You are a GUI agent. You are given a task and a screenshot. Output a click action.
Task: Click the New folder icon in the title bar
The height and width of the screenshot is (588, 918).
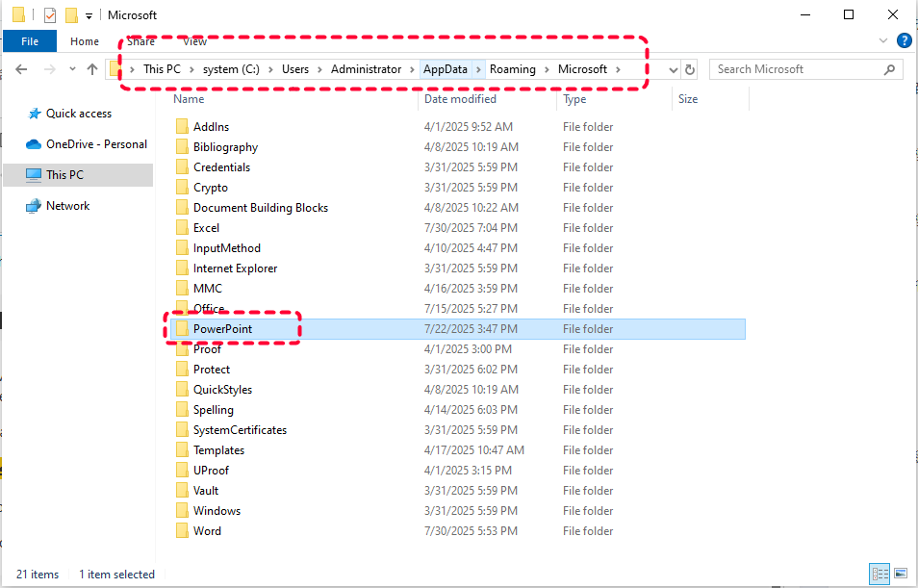pyautogui.click(x=71, y=15)
